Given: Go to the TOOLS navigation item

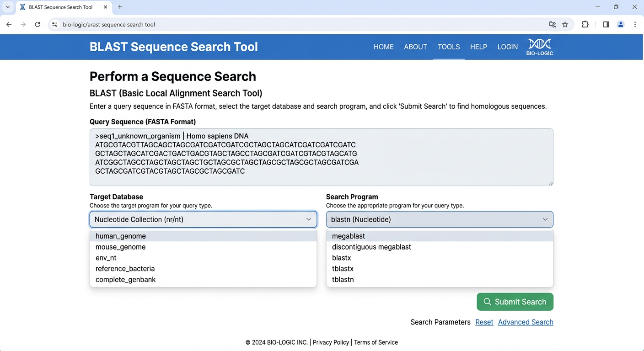Looking at the screenshot, I should coord(448,47).
